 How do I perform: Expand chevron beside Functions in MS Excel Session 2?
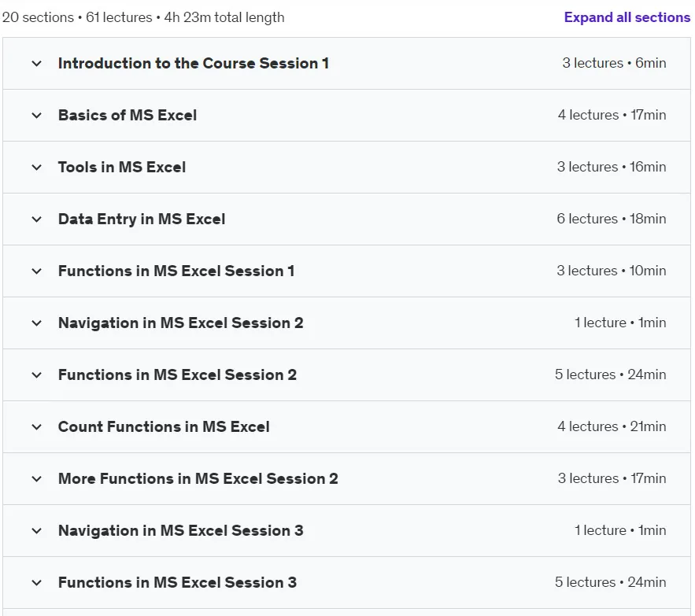click(37, 375)
